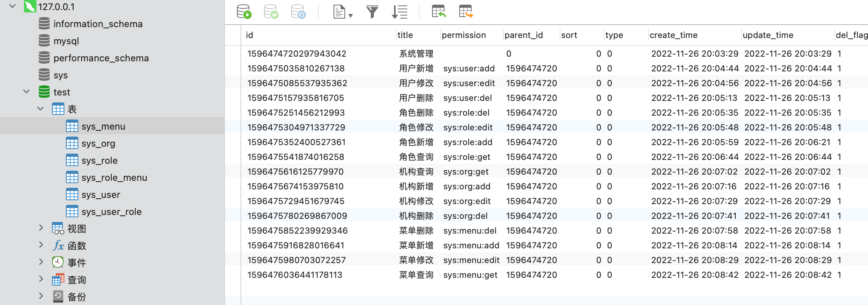Collapse the 表 (tables) group
This screenshot has width=868, height=305.
[x=40, y=109]
